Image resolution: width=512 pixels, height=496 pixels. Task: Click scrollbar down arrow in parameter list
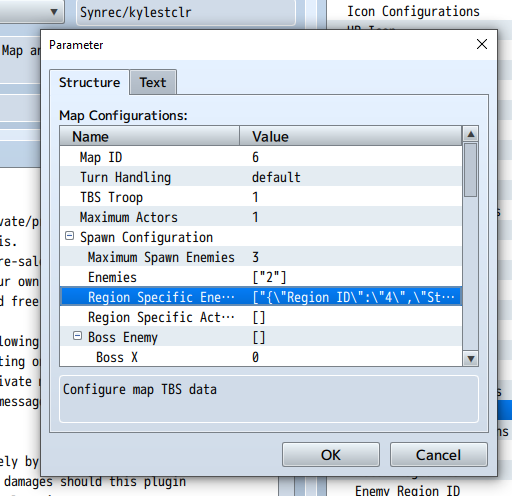click(x=471, y=359)
